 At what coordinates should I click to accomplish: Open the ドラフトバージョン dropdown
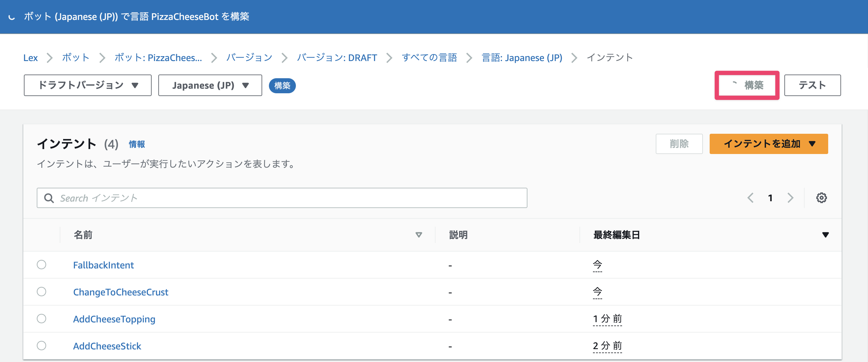88,85
